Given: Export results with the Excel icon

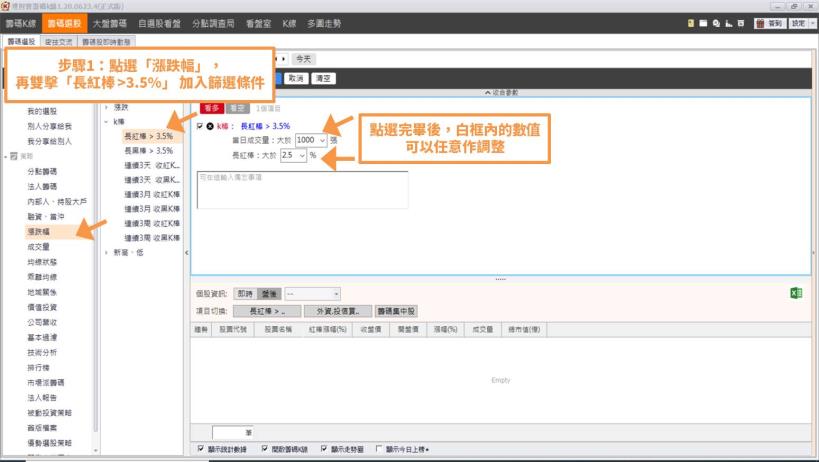Looking at the screenshot, I should click(x=796, y=293).
